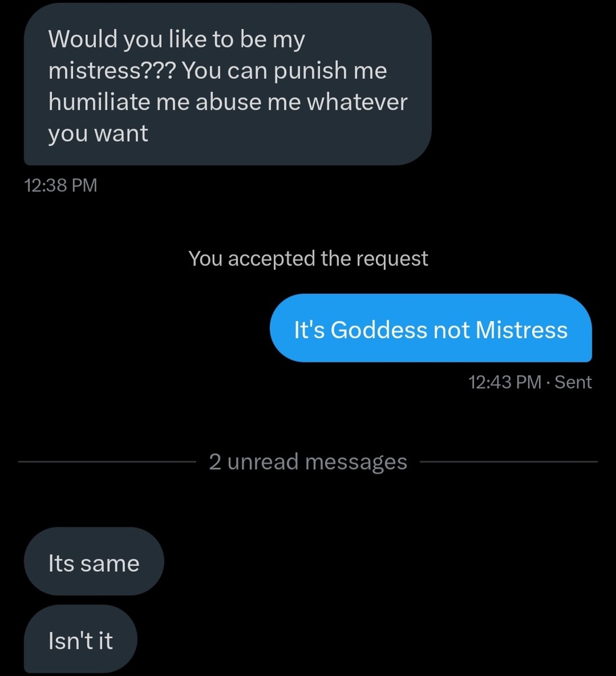Screen dimensions: 616x676
Task: Tap the "Sent" delivery status label
Action: point(573,383)
